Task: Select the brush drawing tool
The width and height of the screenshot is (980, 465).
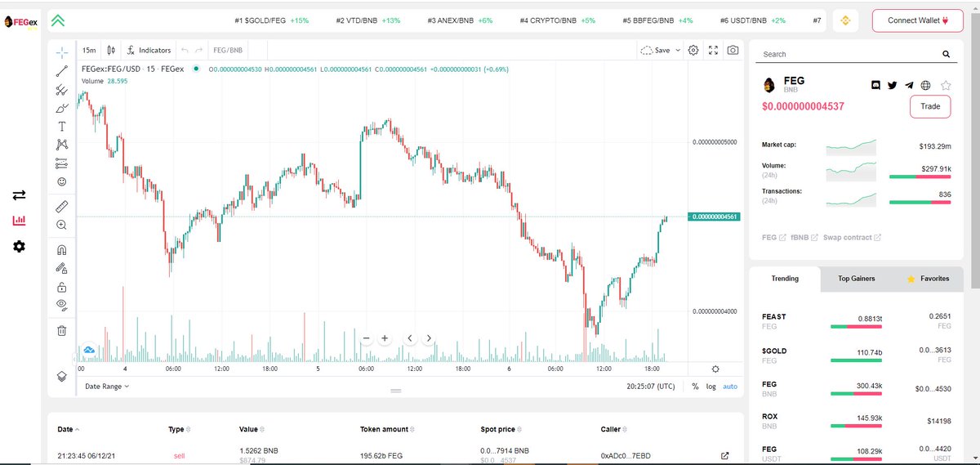Action: click(x=61, y=108)
